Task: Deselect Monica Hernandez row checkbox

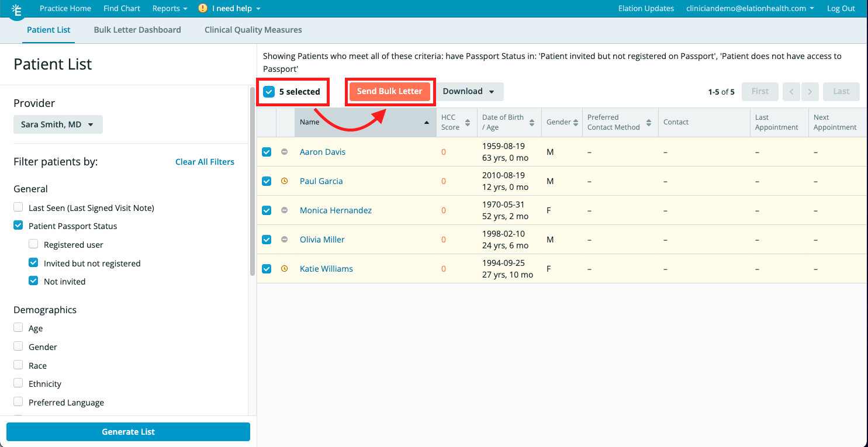Action: point(267,210)
